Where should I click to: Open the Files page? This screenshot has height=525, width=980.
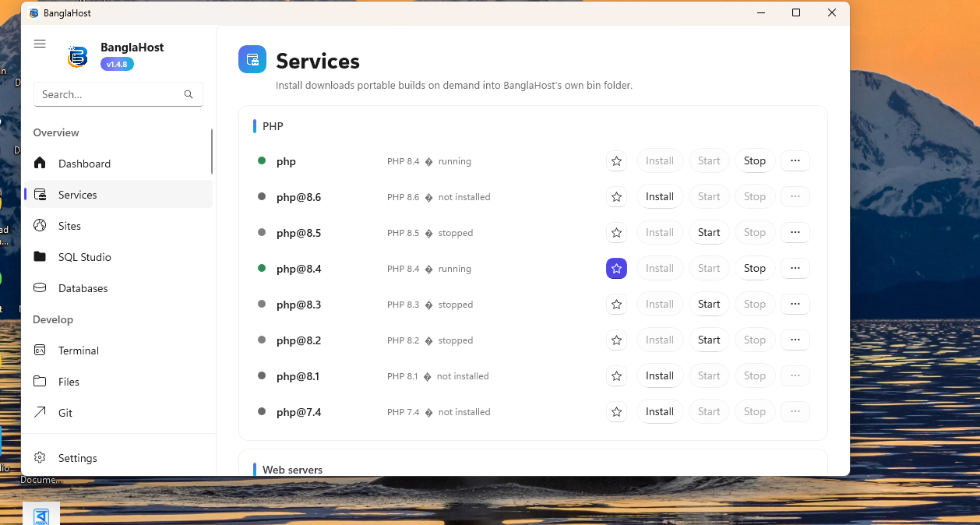click(x=118, y=381)
